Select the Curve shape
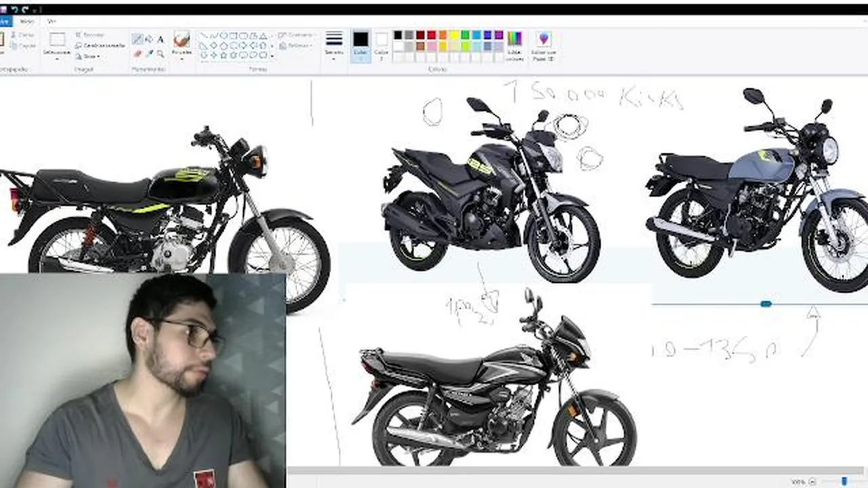 tap(214, 35)
